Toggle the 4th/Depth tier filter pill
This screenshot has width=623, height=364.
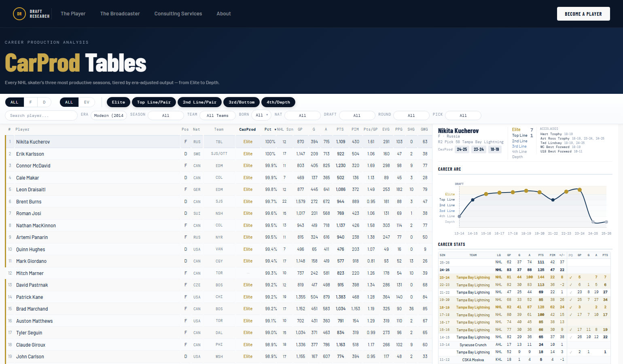tap(278, 102)
